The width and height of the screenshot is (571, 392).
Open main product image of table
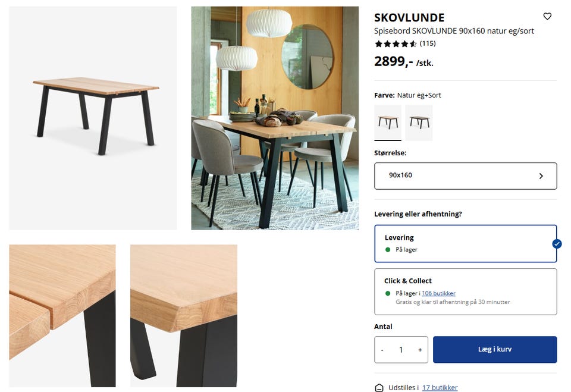(93, 118)
